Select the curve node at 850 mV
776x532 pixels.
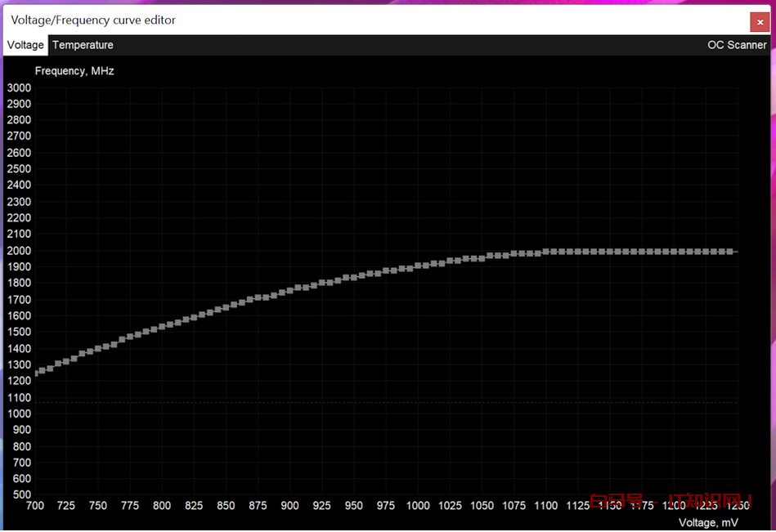(x=226, y=307)
